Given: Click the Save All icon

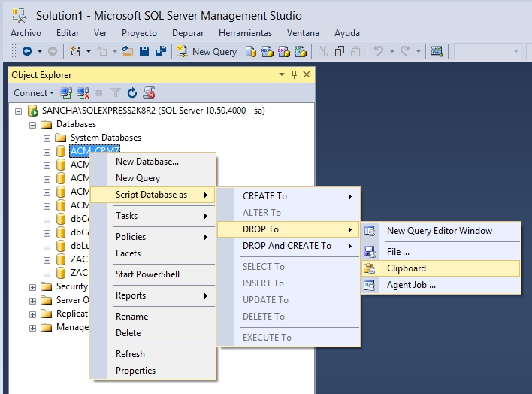Looking at the screenshot, I should click(x=161, y=51).
